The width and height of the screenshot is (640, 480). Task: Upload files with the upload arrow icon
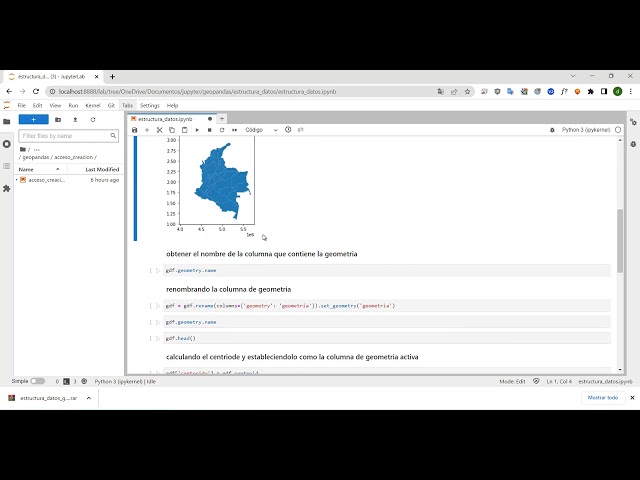[75, 120]
